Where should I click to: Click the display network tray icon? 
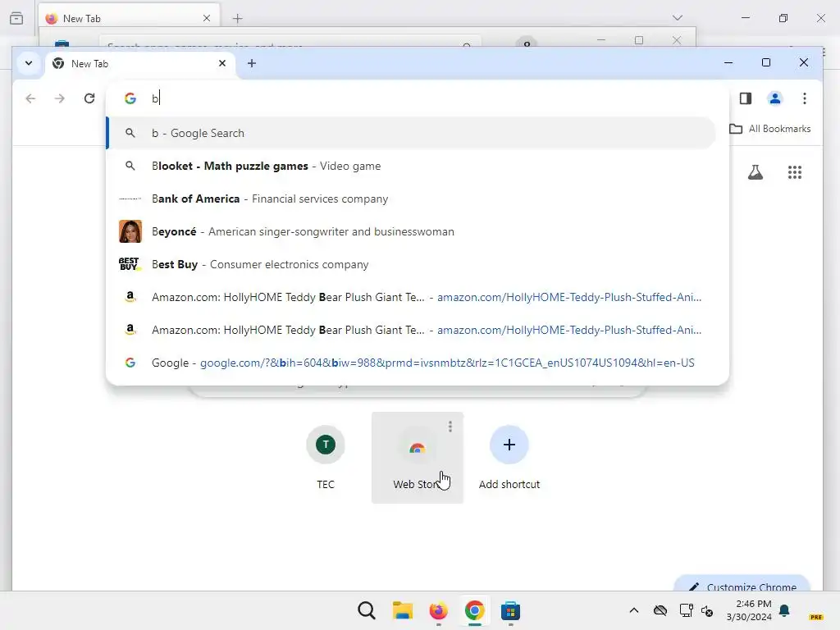coord(686,610)
